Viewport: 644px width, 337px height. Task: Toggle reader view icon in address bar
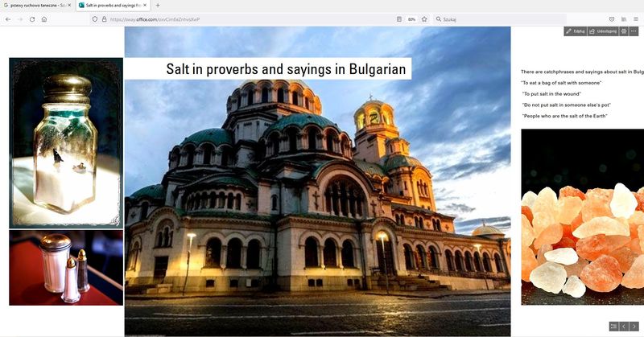point(398,19)
